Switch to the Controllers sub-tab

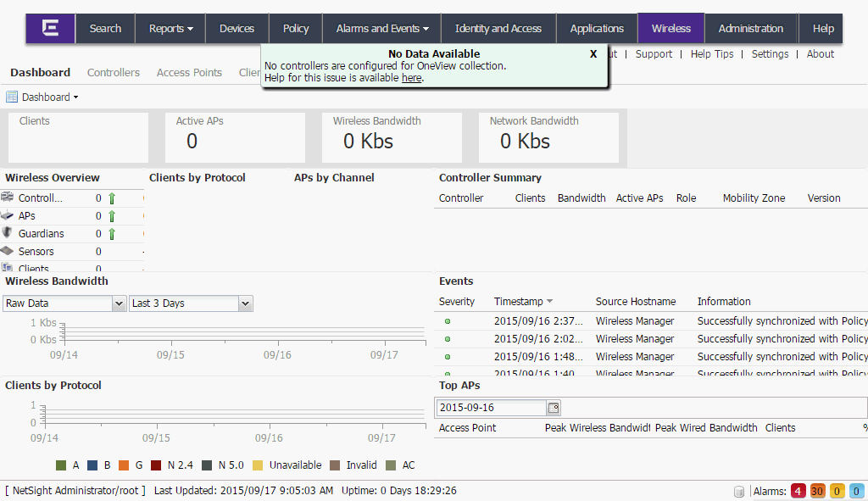coord(114,73)
